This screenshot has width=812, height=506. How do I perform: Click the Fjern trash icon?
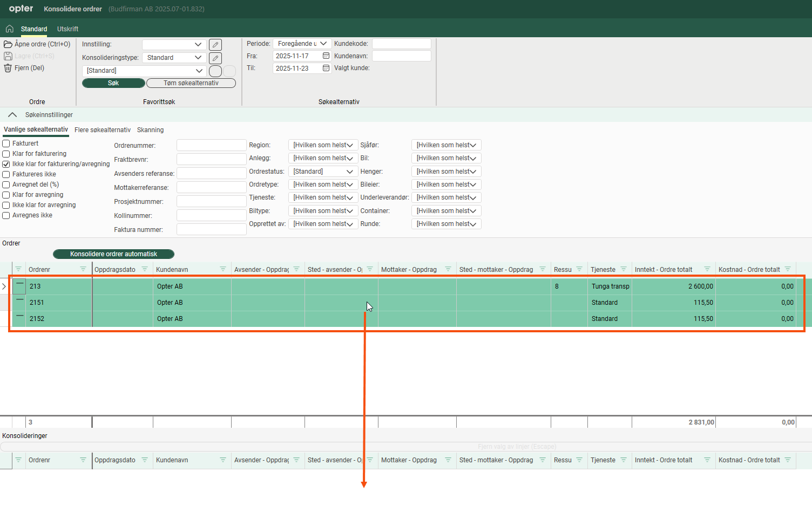point(8,68)
